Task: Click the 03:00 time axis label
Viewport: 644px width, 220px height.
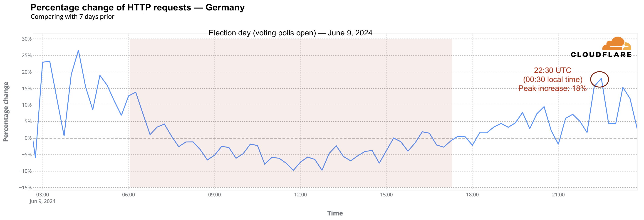Action: click(42, 195)
